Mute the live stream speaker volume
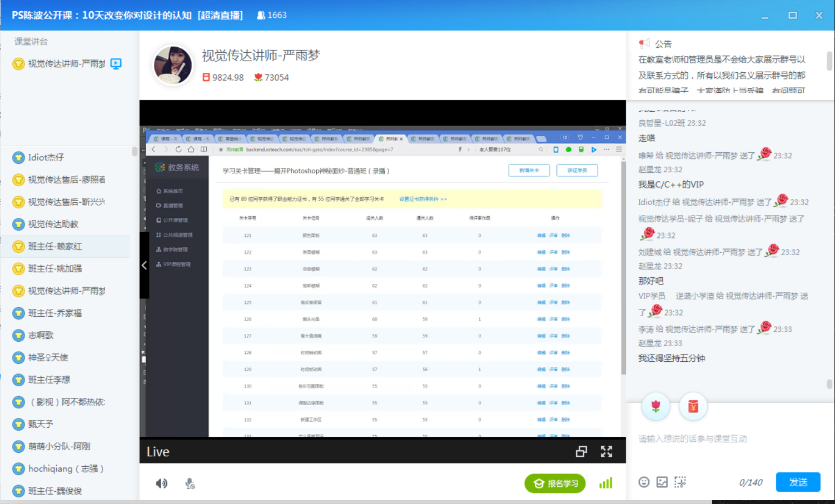The height and width of the screenshot is (504, 835). click(x=161, y=483)
